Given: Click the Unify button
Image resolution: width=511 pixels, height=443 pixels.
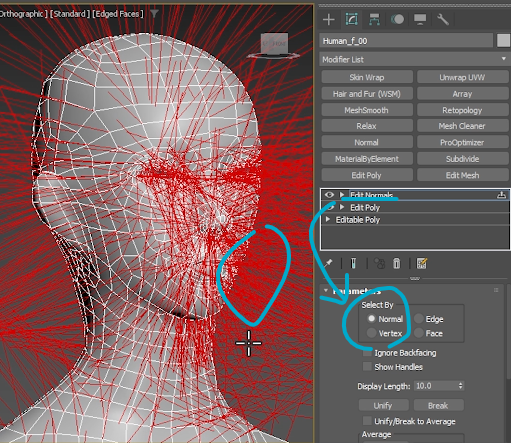Looking at the screenshot, I should 383,405.
